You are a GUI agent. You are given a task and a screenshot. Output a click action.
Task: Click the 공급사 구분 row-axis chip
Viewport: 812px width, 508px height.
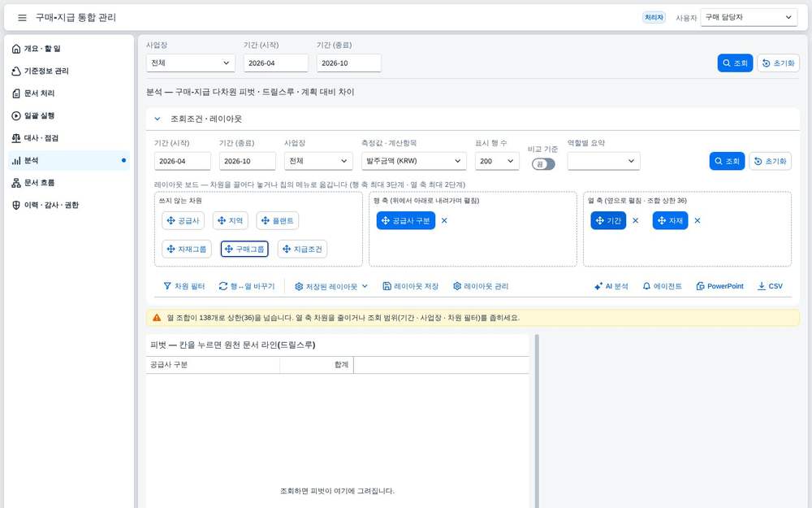(405, 220)
